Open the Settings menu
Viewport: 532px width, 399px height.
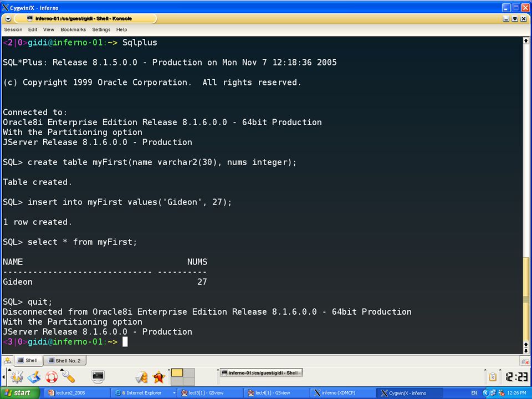click(101, 29)
